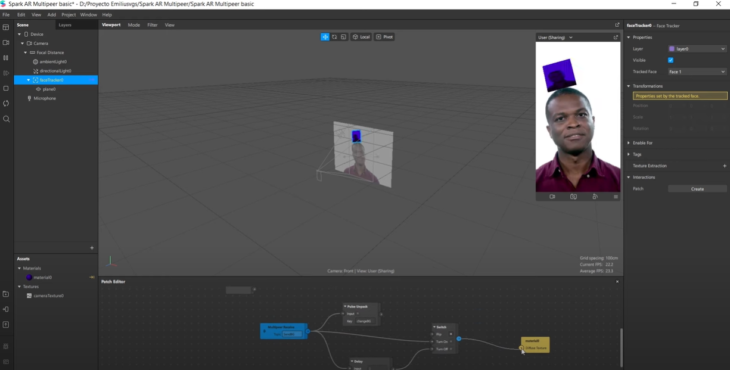Select the directionalLight0 scene object
This screenshot has width=730, height=370.
[x=55, y=71]
